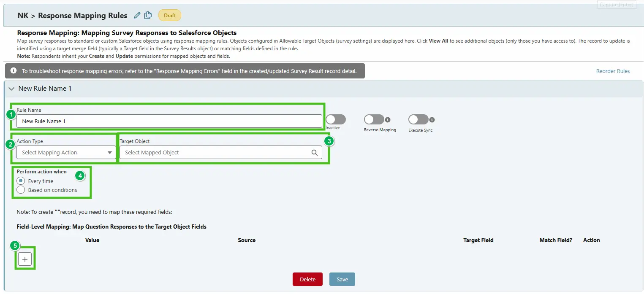
Task: Click the pencil icon to rename survey
Action: (137, 15)
